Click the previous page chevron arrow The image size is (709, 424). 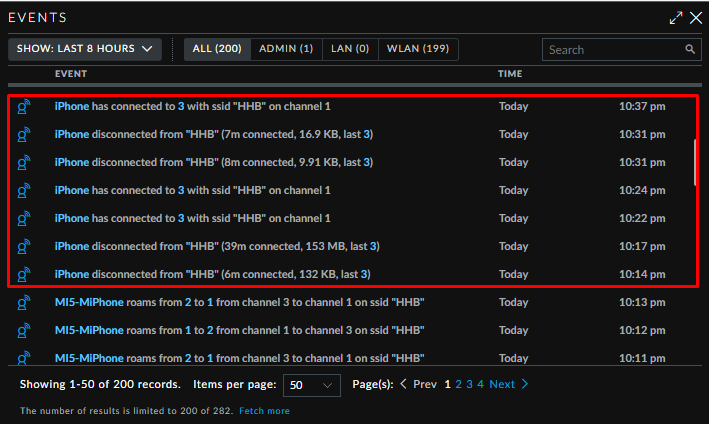[x=404, y=384]
